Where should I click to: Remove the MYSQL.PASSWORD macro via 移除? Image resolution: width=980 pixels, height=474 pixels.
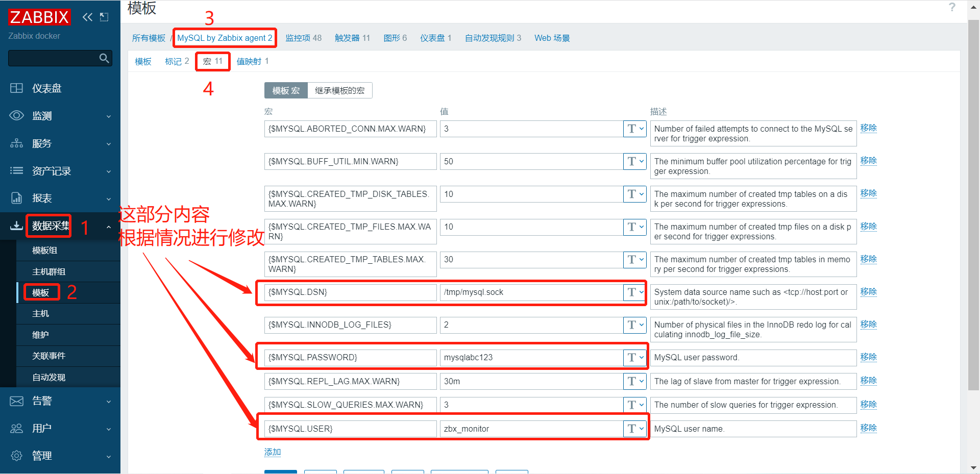pyautogui.click(x=868, y=357)
